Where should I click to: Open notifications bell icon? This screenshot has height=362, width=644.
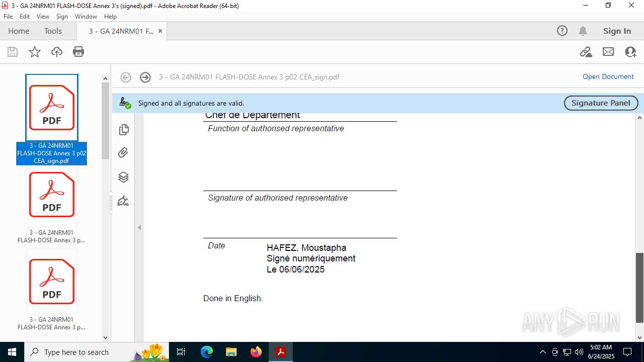[x=583, y=31]
